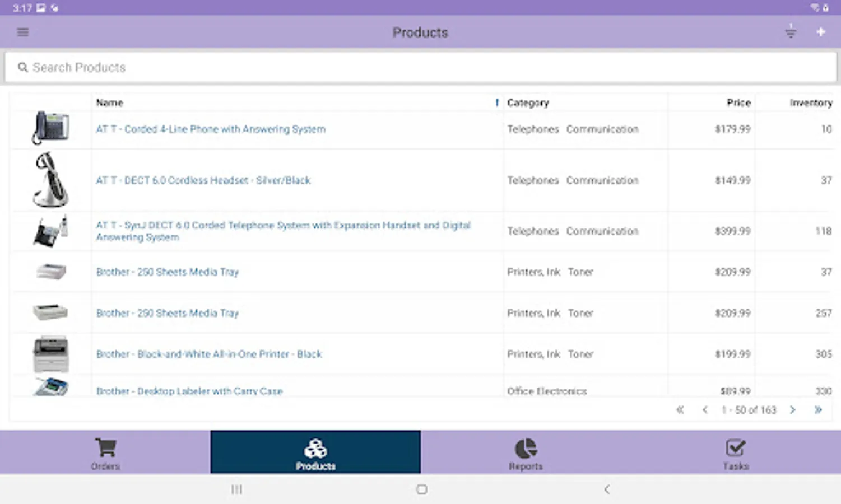The height and width of the screenshot is (504, 841).
Task: Go to previous page of products
Action: tap(705, 410)
